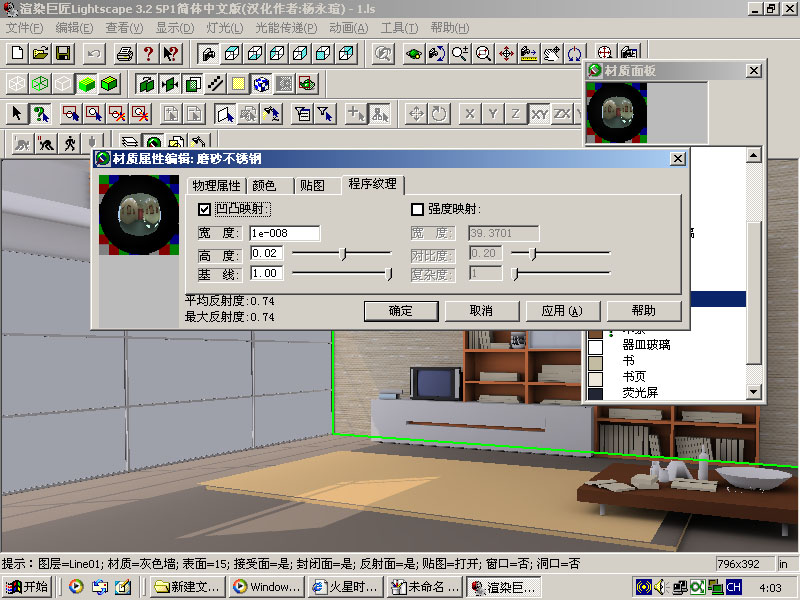Click the Print icon in toolbar
Viewport: 800px width, 600px height.
click(124, 53)
